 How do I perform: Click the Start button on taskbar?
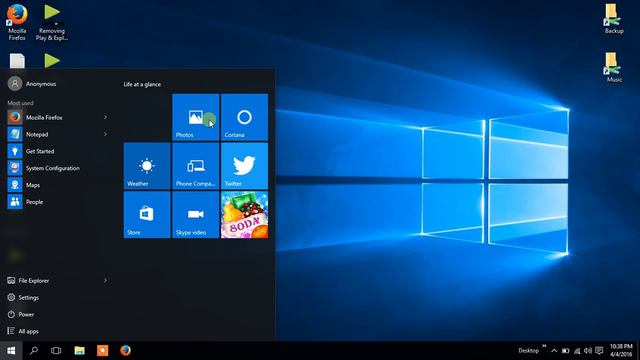11,351
